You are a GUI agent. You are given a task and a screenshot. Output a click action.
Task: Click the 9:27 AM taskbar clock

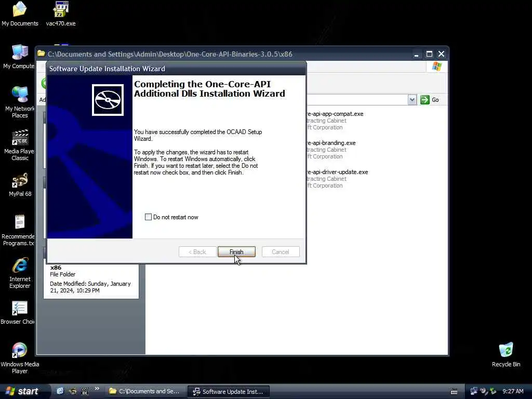click(513, 391)
